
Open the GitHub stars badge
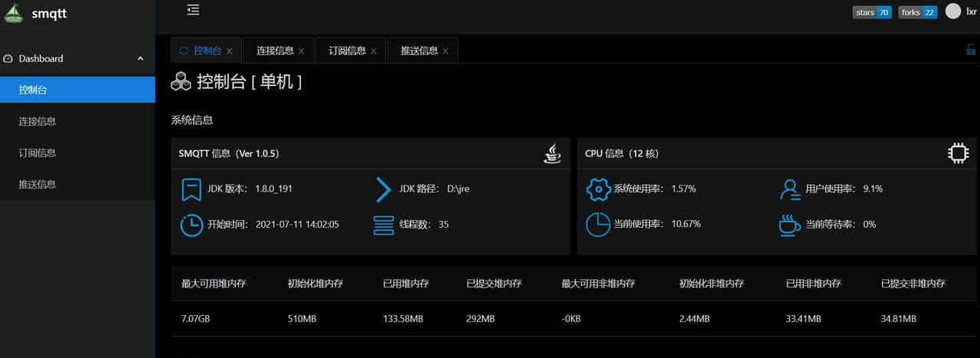coord(872,12)
